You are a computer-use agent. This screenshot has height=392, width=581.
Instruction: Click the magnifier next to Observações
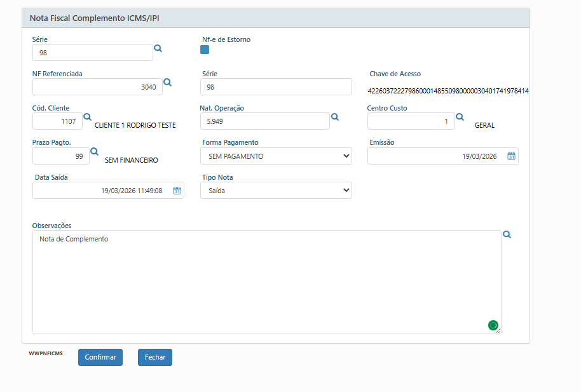[x=507, y=234]
